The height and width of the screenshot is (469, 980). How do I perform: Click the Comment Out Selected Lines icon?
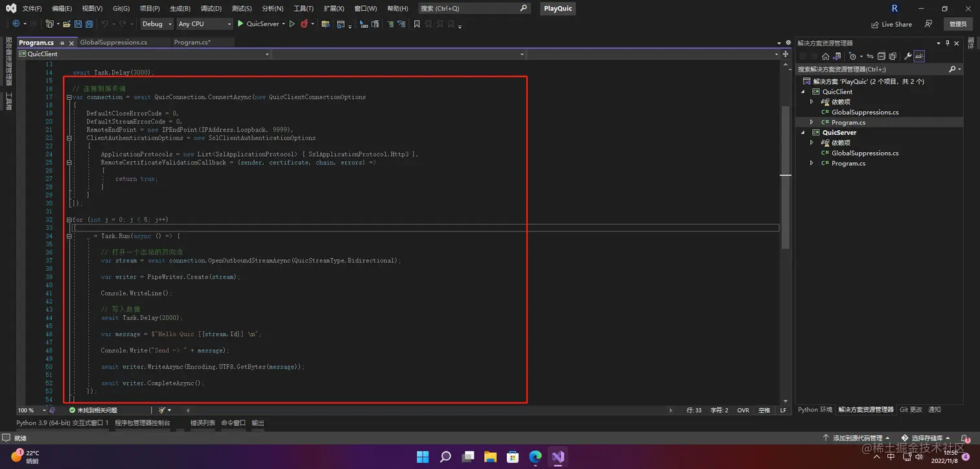(x=390, y=24)
